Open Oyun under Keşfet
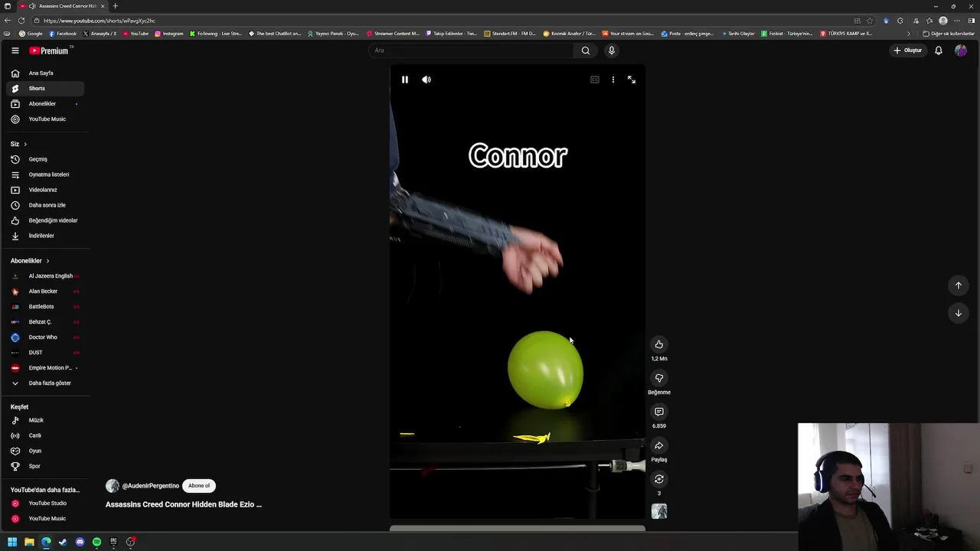The width and height of the screenshot is (980, 551). 46,451
